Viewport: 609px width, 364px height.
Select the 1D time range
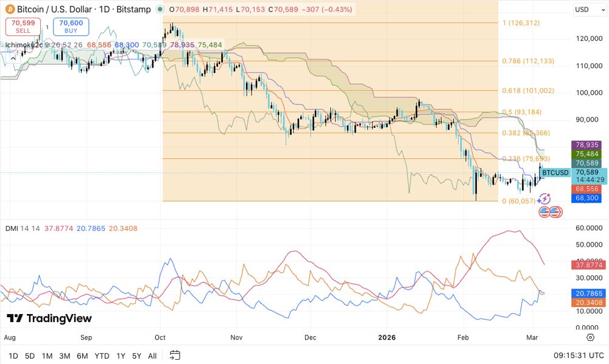coord(13,355)
